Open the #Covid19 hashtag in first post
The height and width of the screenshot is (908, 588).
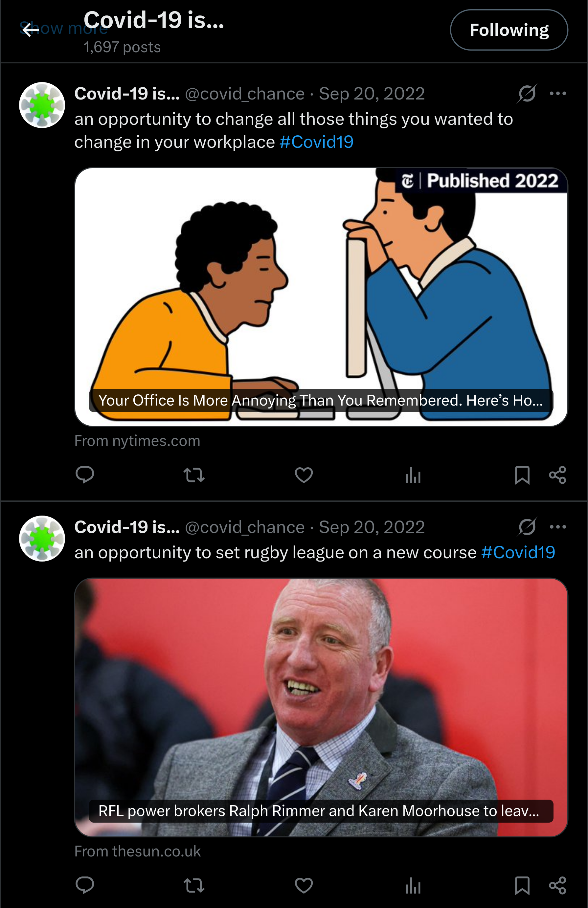pos(316,142)
